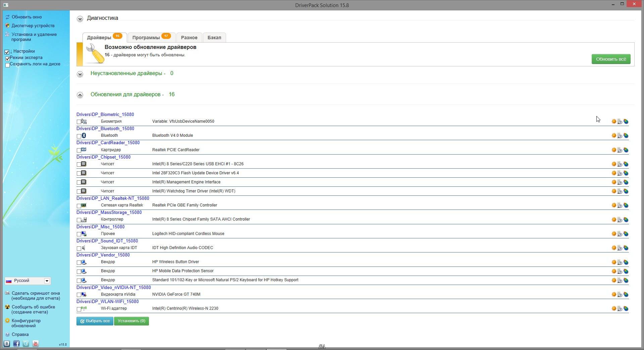Click the Logitech HID-compliant Cordless Mouse text
Screen dimensions: 644x350
click(188, 234)
